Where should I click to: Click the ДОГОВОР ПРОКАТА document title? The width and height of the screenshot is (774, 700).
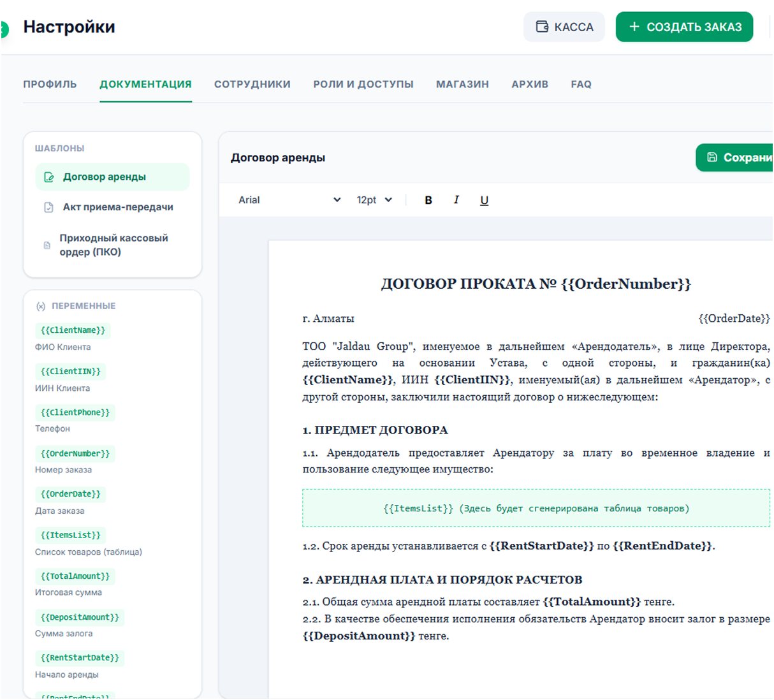[536, 284]
